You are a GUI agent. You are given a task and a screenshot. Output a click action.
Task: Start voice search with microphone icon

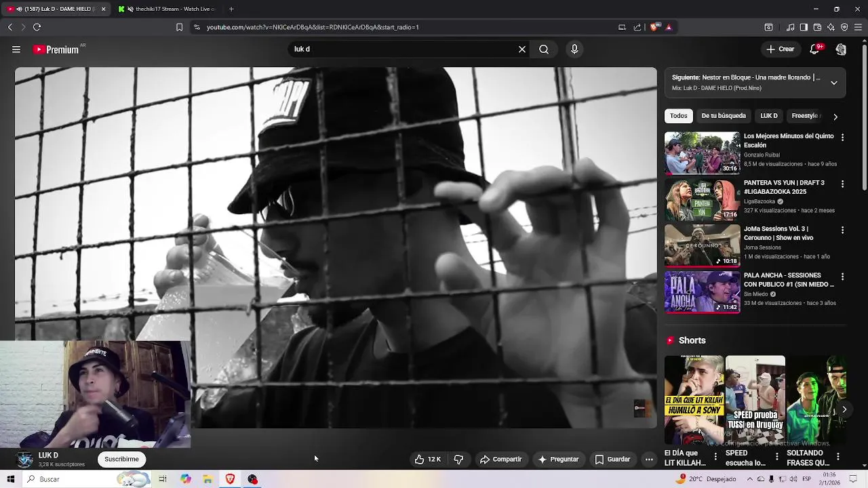tap(574, 49)
